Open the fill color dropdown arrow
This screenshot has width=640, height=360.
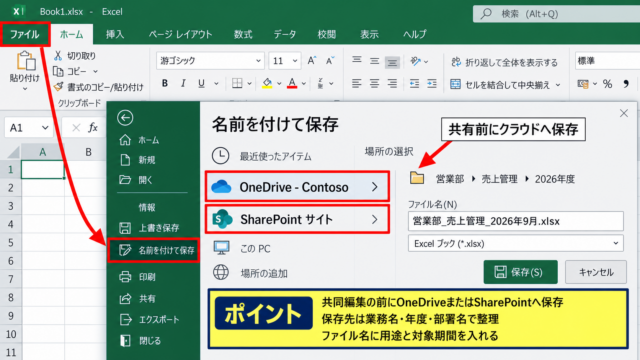coord(280,84)
